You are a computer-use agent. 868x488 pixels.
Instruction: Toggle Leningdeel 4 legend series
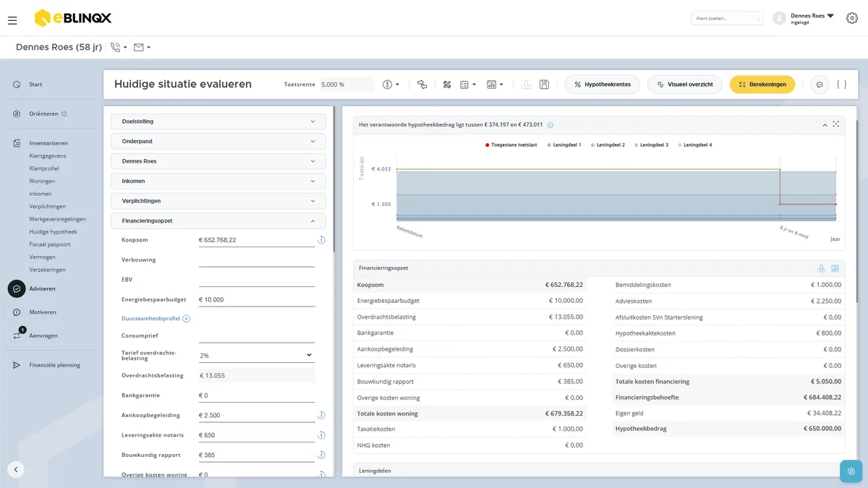(x=695, y=145)
